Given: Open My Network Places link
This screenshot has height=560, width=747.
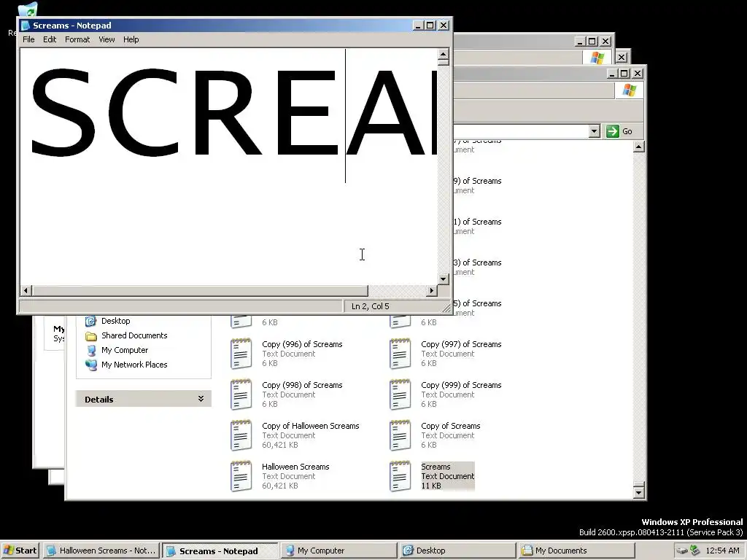Looking at the screenshot, I should (x=134, y=365).
